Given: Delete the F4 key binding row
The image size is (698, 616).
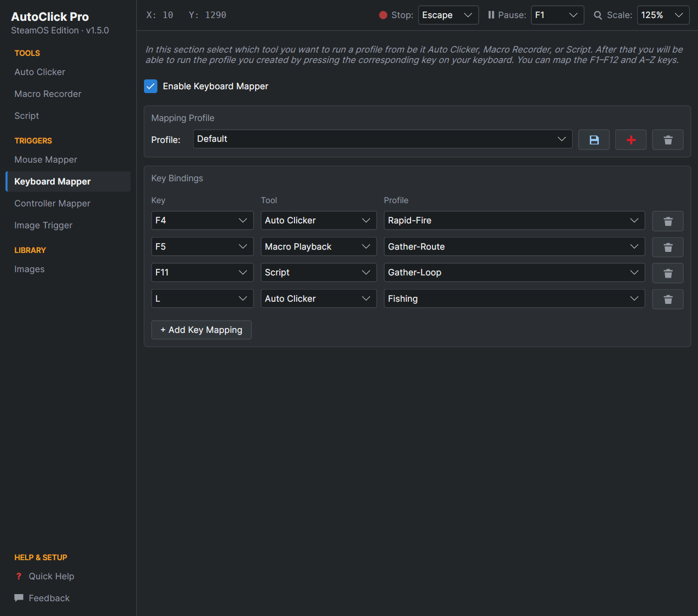Looking at the screenshot, I should coord(668,221).
